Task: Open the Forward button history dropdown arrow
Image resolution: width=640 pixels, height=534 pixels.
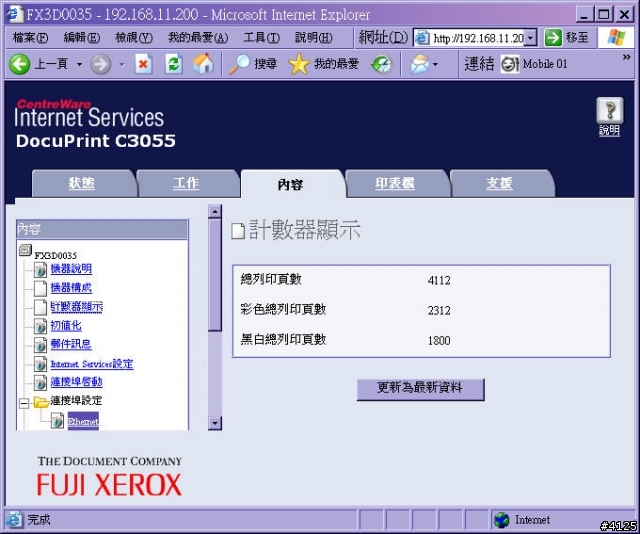Action: (122, 65)
